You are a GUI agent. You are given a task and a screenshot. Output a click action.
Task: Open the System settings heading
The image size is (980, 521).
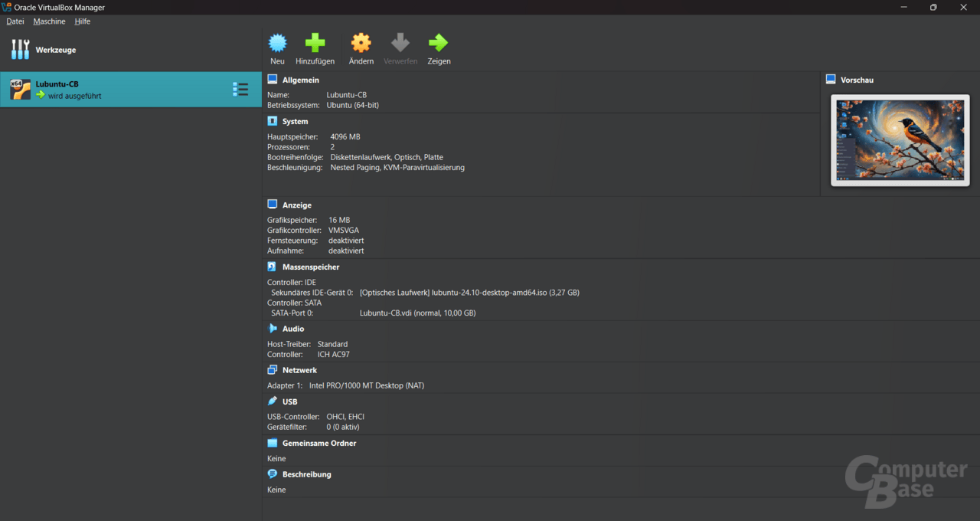click(x=296, y=121)
